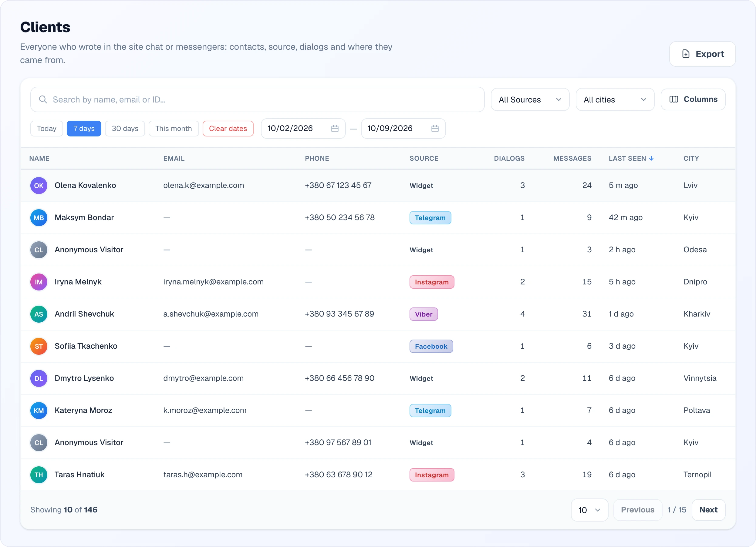Go to the Next page
This screenshot has height=547, width=756.
(708, 510)
